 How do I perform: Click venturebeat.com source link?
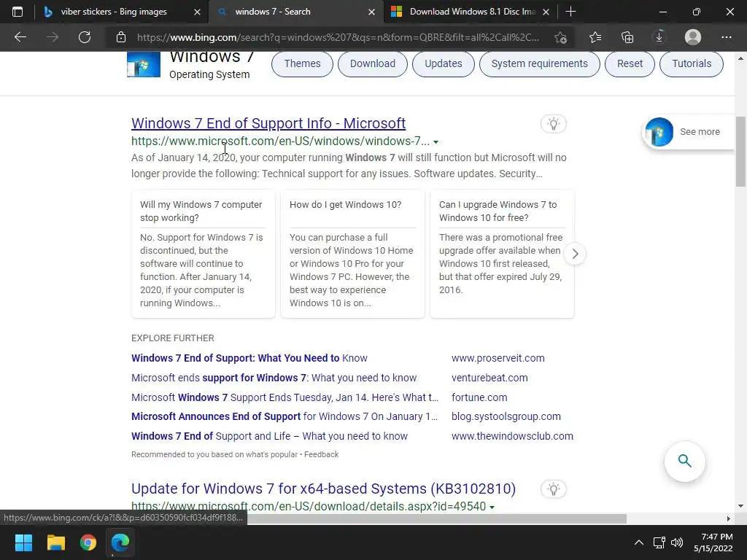pyautogui.click(x=489, y=378)
